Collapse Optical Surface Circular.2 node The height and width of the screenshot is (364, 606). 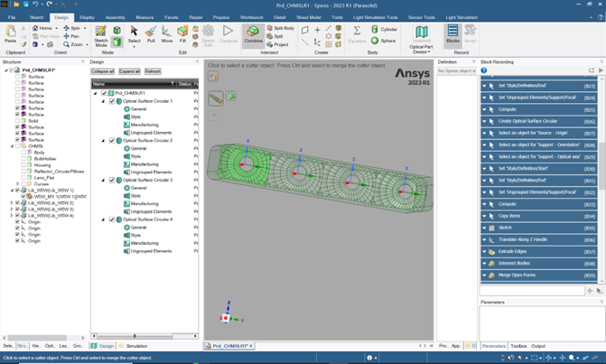point(103,141)
